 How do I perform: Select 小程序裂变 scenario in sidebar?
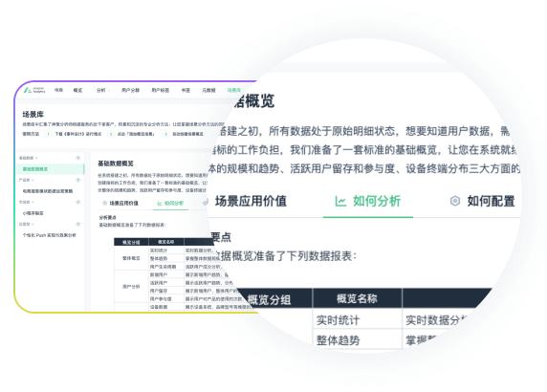click(x=33, y=213)
